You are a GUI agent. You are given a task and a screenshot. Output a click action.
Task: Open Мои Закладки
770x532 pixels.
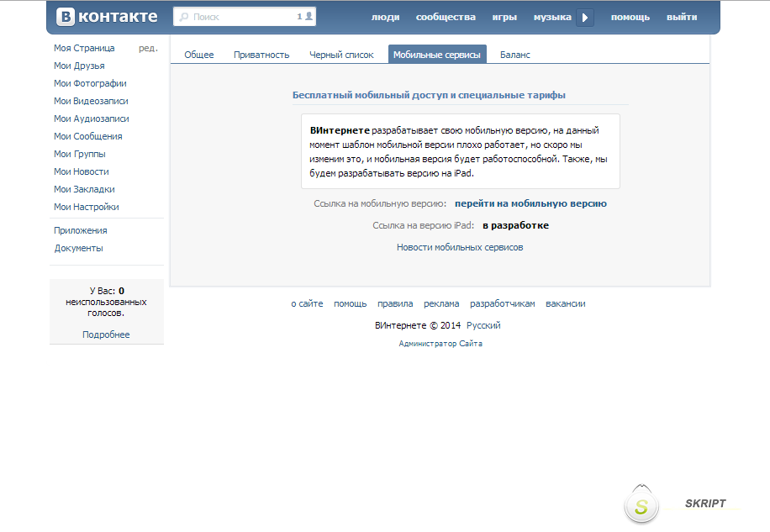[84, 189]
